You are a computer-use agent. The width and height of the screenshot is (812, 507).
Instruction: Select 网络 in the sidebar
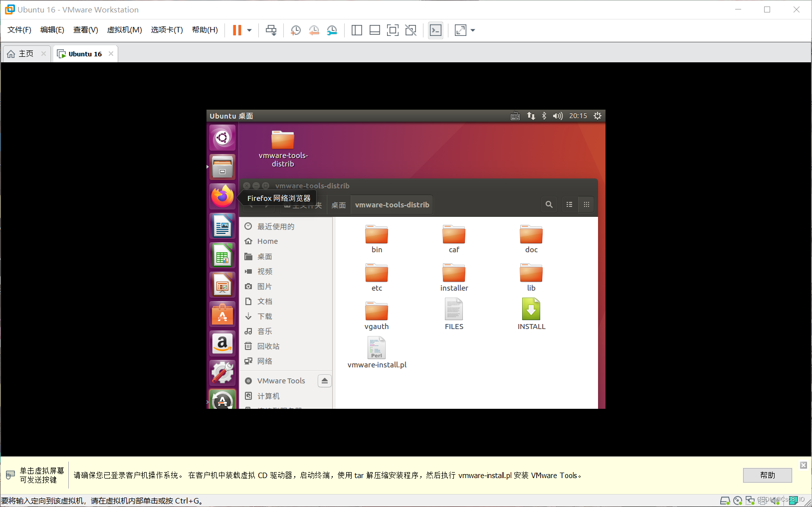click(286, 361)
